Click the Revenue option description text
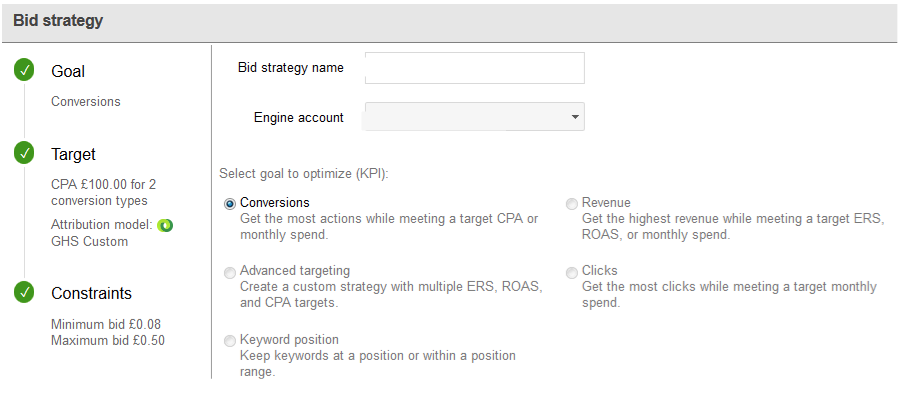901x399 pixels. click(733, 227)
